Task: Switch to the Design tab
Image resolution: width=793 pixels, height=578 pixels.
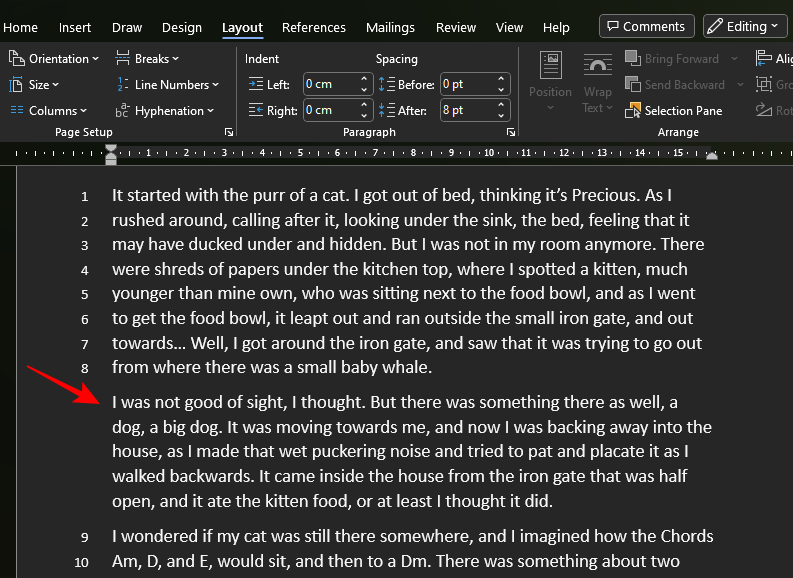Action: coord(182,27)
